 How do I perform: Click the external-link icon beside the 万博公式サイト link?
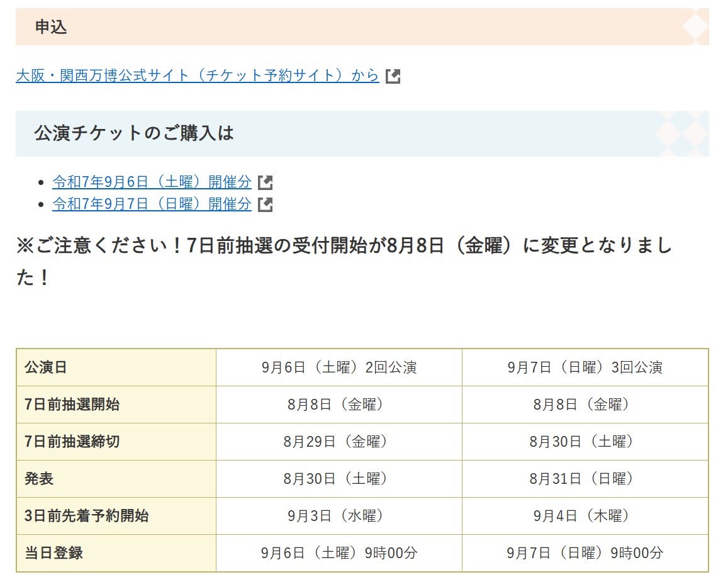pos(393,76)
